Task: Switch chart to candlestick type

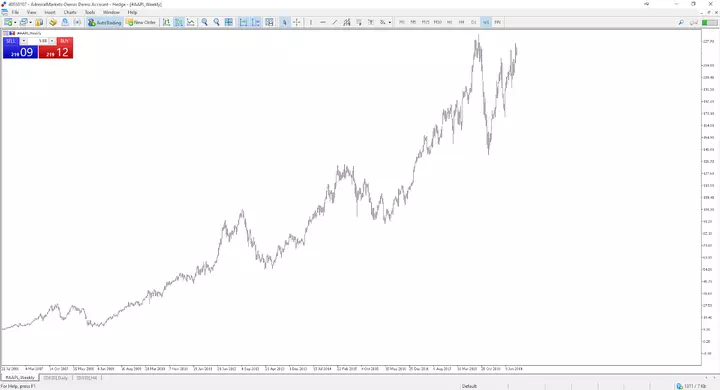Action: tap(179, 22)
